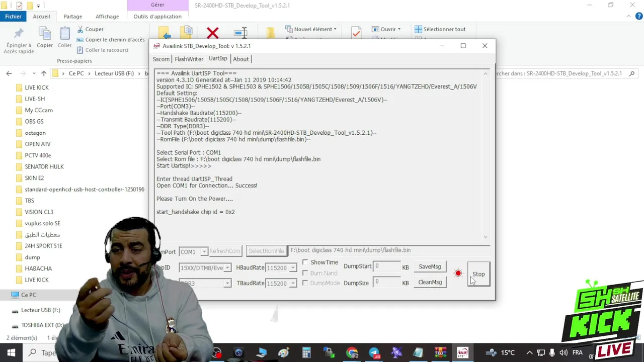Click the Copier icon in Explorer ribbon

[45, 38]
